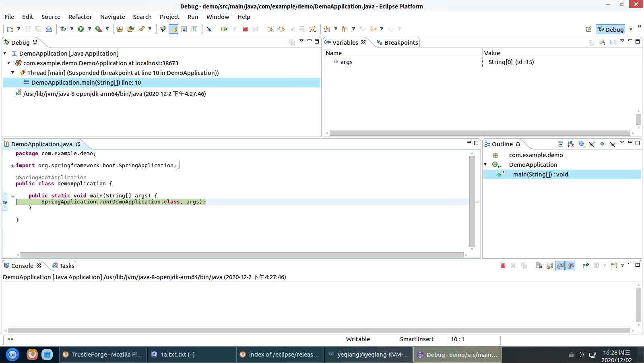Viewport: 644px width, 363px height.
Task: Click the editor horizontal scrollbar
Action: point(242,255)
